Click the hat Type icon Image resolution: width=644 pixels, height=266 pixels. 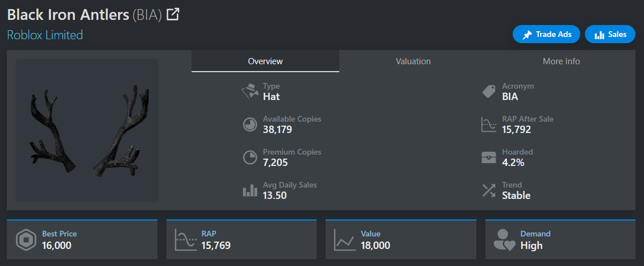(x=250, y=92)
